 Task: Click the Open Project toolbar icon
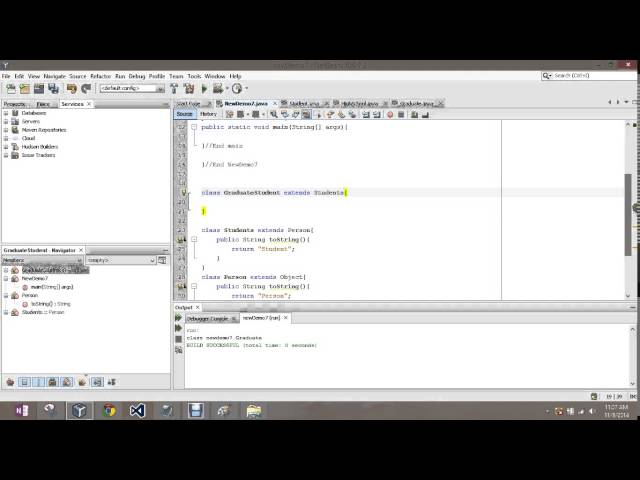click(39, 89)
